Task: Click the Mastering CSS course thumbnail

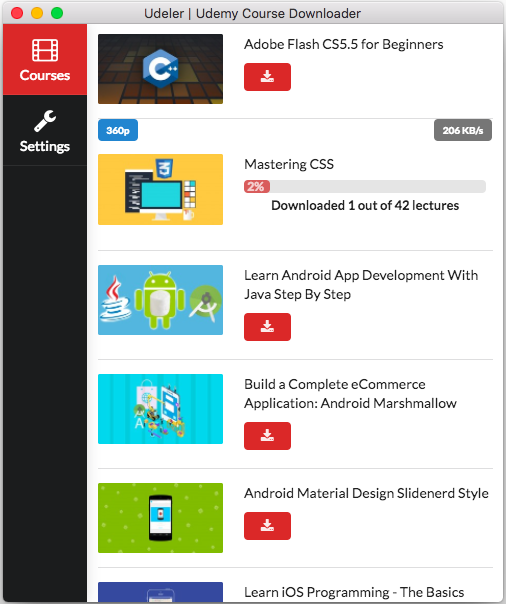Action: tap(160, 190)
